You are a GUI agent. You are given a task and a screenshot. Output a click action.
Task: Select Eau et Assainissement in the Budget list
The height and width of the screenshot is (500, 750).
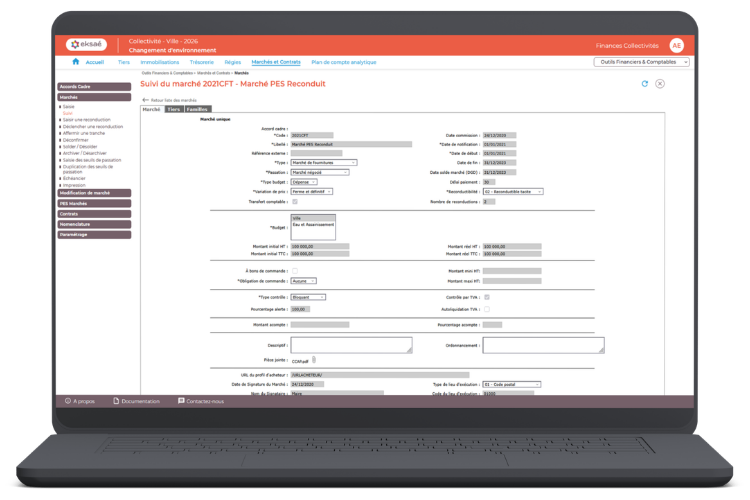312,225
